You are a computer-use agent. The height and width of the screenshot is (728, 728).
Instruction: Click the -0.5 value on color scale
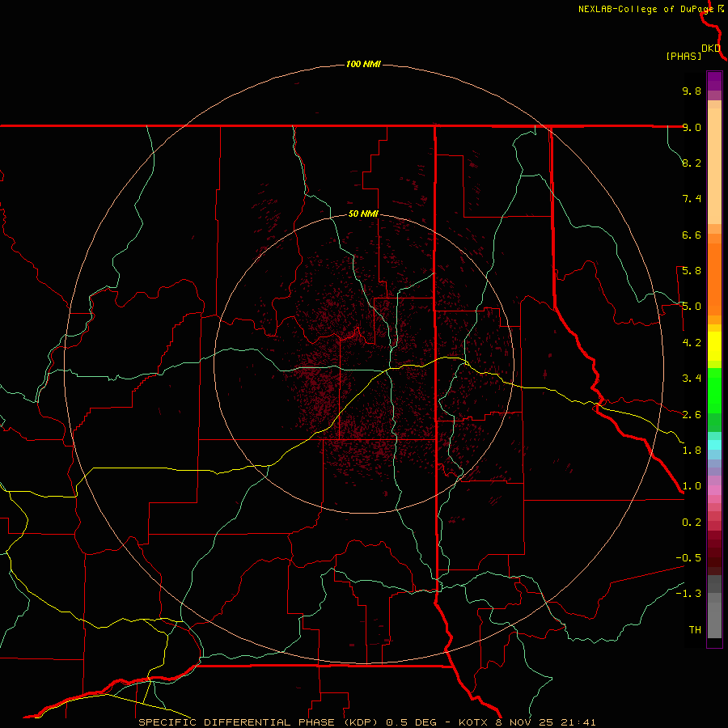click(x=688, y=558)
